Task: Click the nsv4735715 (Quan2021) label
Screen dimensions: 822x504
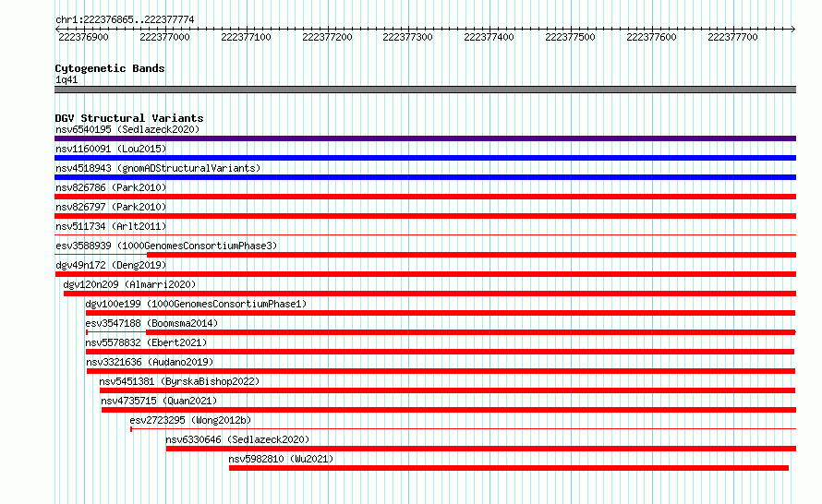Action: click(159, 401)
